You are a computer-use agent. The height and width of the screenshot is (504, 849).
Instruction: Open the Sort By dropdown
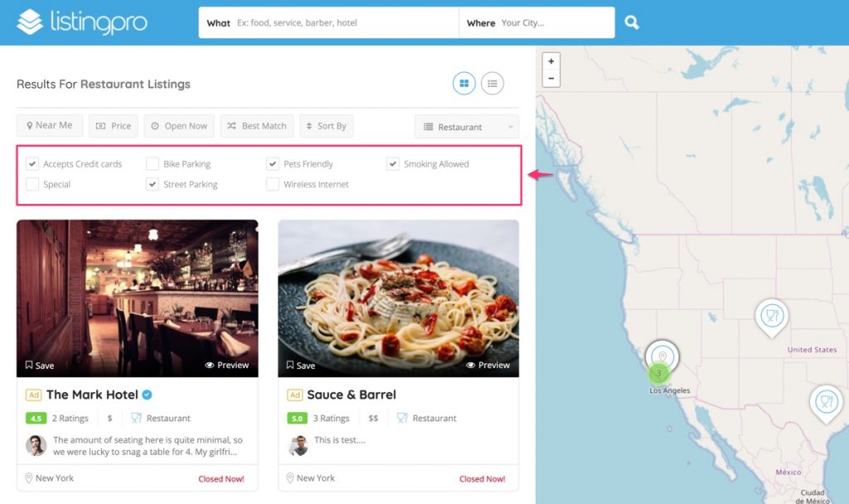(x=326, y=125)
